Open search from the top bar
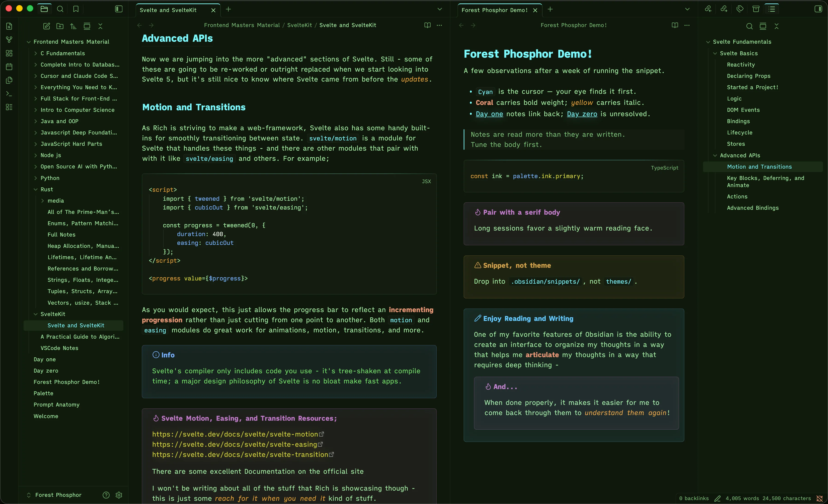Image resolution: width=828 pixels, height=504 pixels. coord(60,9)
